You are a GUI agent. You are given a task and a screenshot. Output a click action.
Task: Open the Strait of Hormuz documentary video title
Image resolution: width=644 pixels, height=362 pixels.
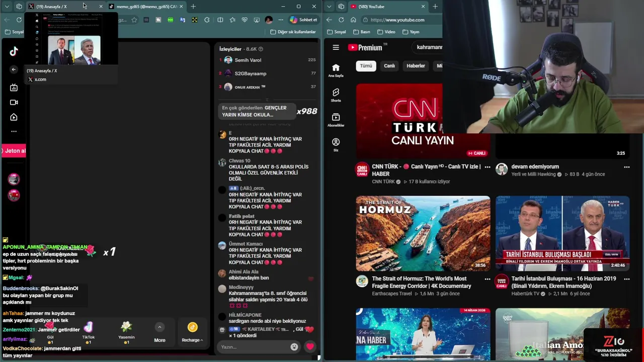coord(422,282)
